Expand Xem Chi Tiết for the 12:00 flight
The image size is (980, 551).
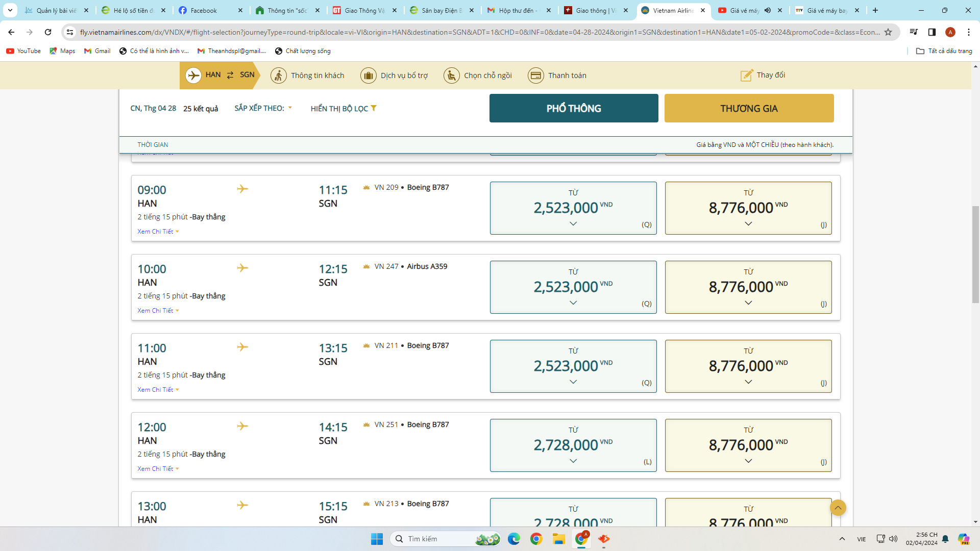158,469
